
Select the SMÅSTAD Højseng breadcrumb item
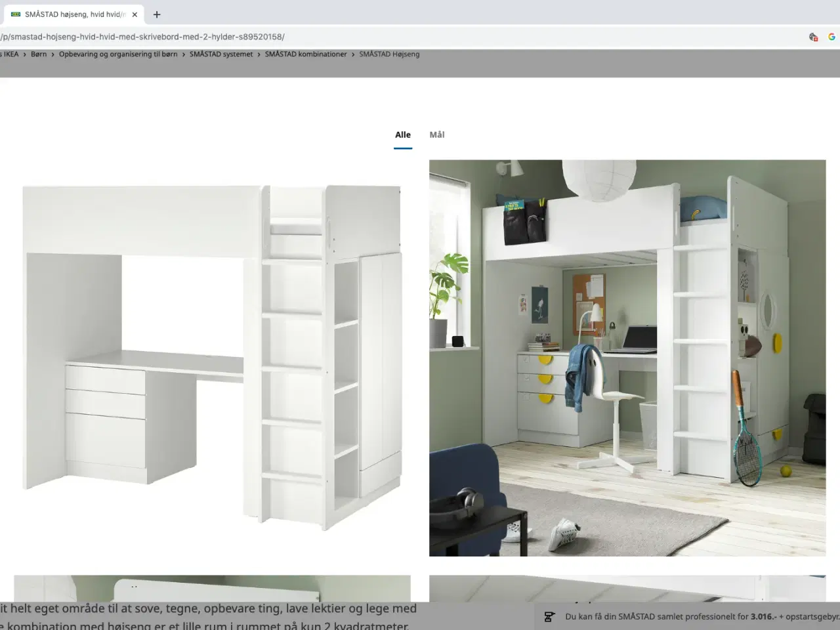(x=389, y=54)
